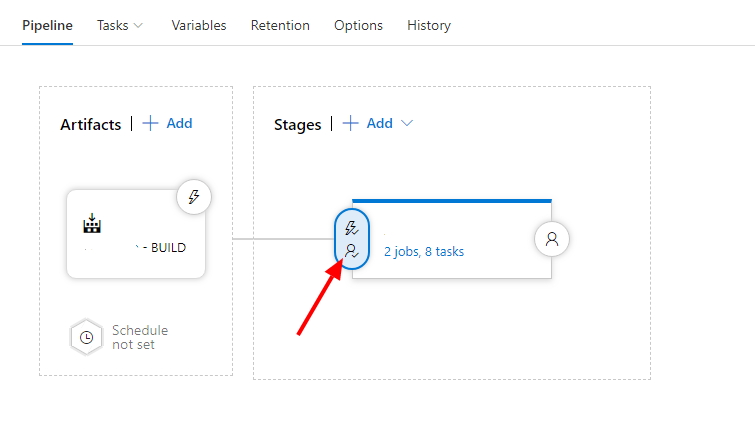This screenshot has height=442, width=755.
Task: Click the schedule clock icon
Action: tap(87, 338)
